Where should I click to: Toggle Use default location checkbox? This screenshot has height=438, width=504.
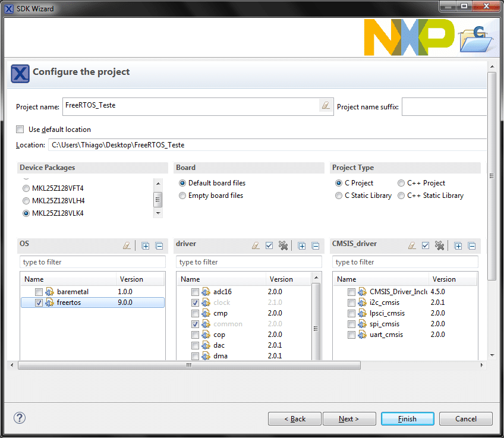[20, 129]
